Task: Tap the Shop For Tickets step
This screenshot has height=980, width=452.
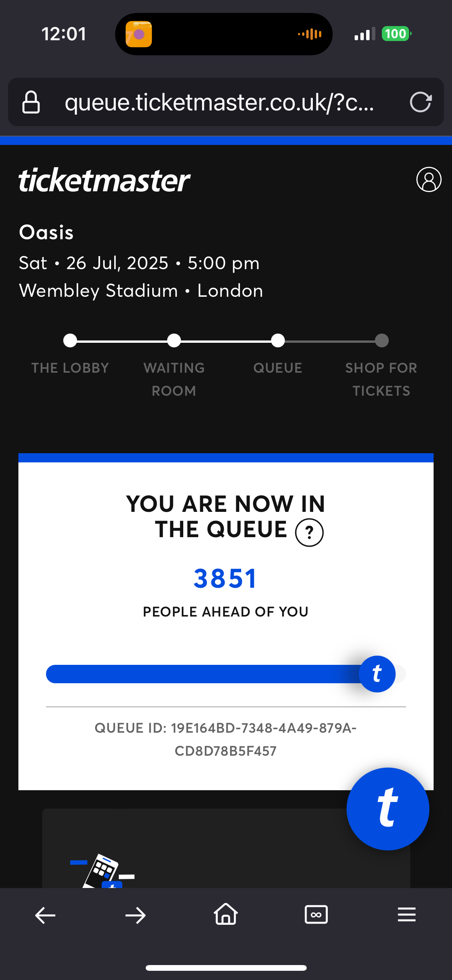Action: tap(381, 340)
